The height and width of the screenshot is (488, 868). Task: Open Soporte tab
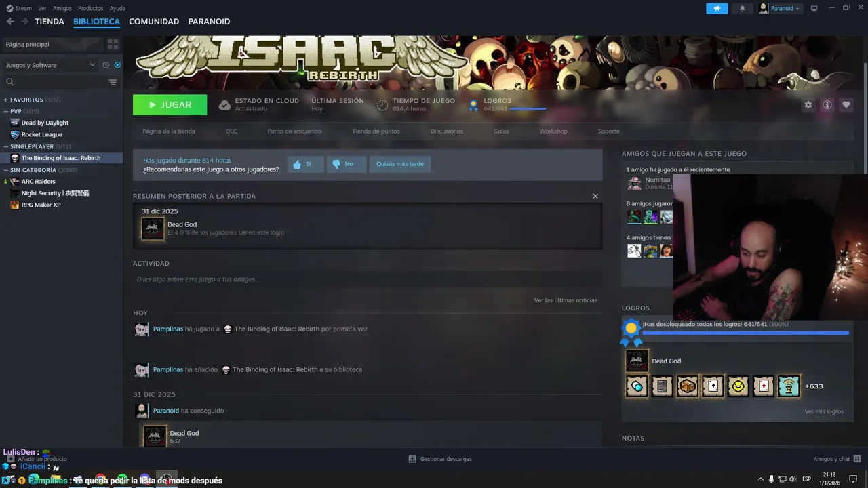[609, 131]
